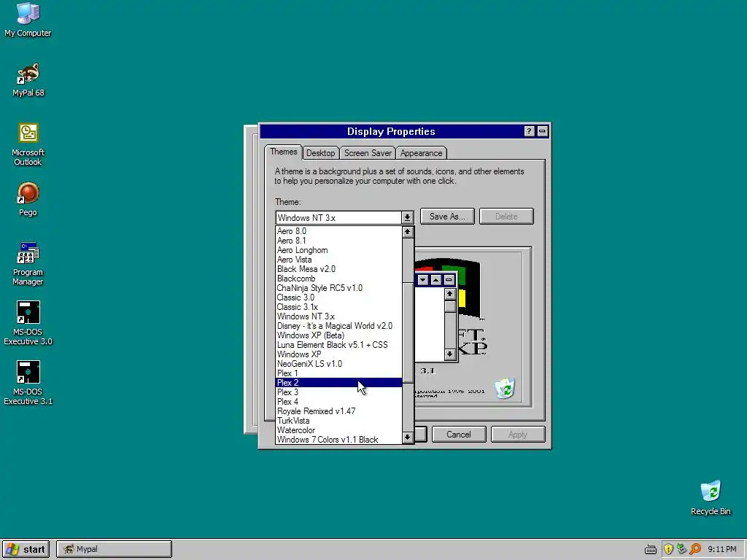Click the security shield tray icon

668,549
